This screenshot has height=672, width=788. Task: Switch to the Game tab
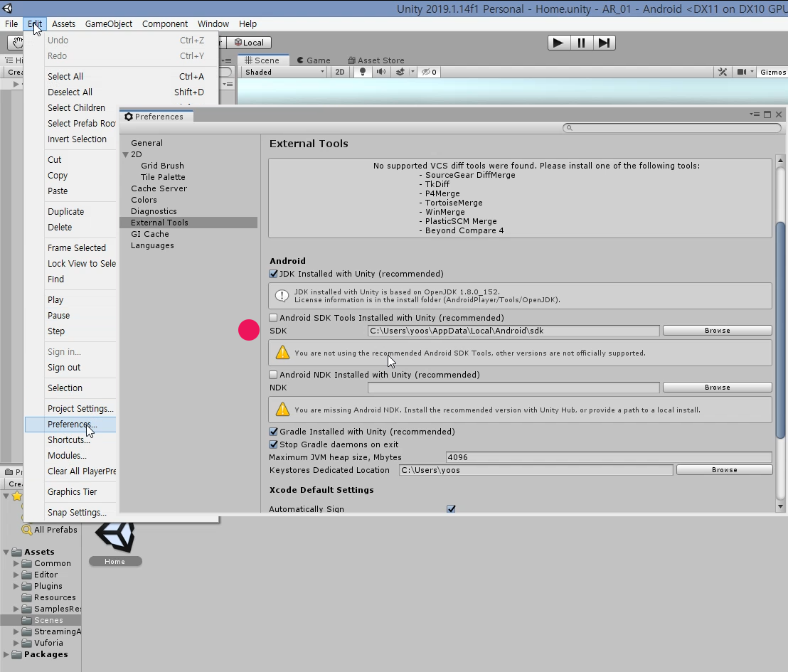point(314,60)
